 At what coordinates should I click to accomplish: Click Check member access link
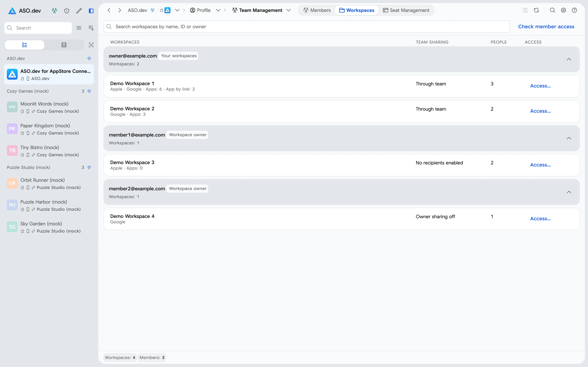tap(546, 26)
